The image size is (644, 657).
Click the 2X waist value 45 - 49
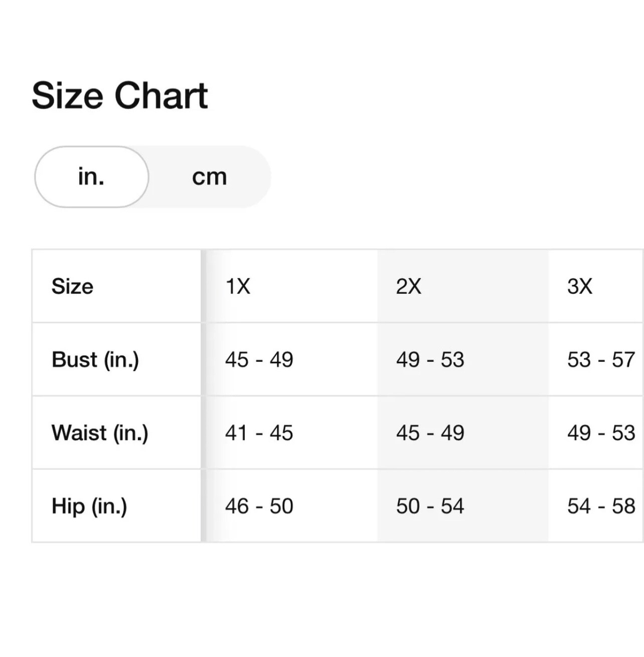point(430,433)
